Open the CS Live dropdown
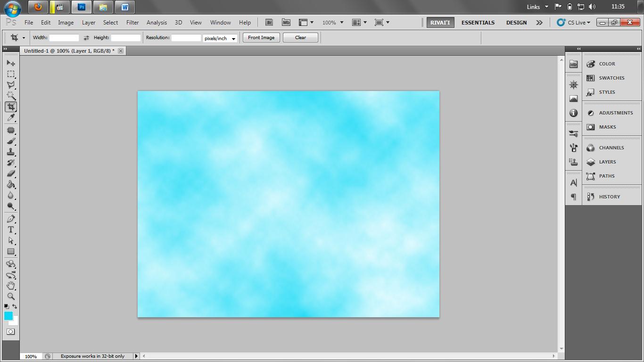The height and width of the screenshot is (362, 644). [x=573, y=22]
